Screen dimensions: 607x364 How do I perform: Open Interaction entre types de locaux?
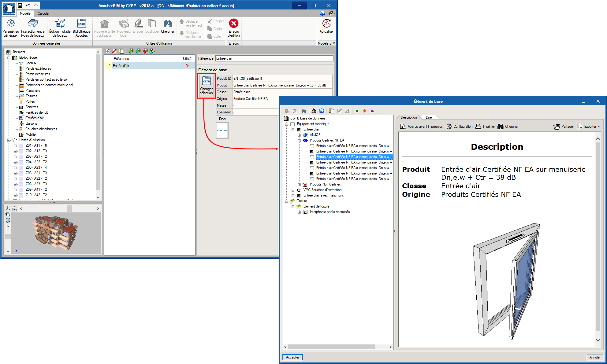click(33, 28)
